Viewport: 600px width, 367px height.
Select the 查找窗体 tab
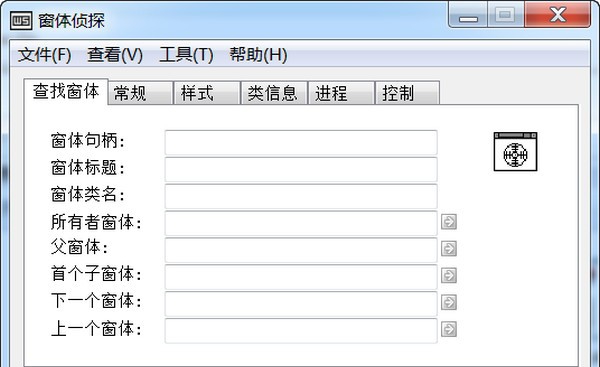pyautogui.click(x=66, y=91)
